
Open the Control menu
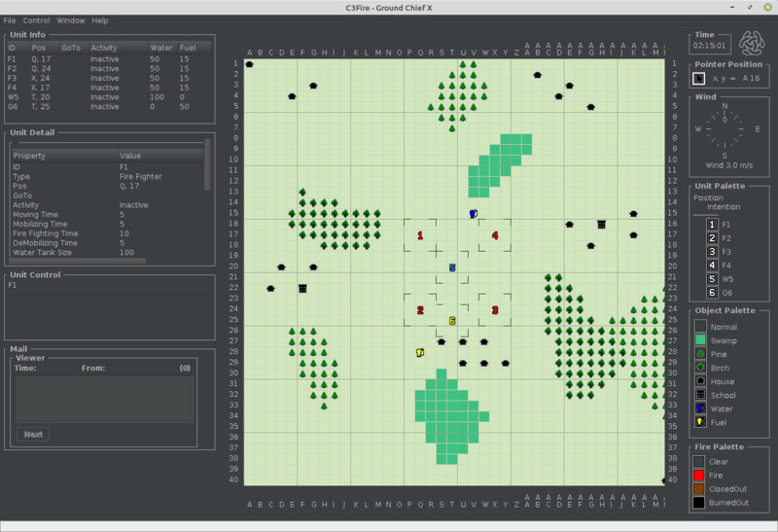[37, 20]
